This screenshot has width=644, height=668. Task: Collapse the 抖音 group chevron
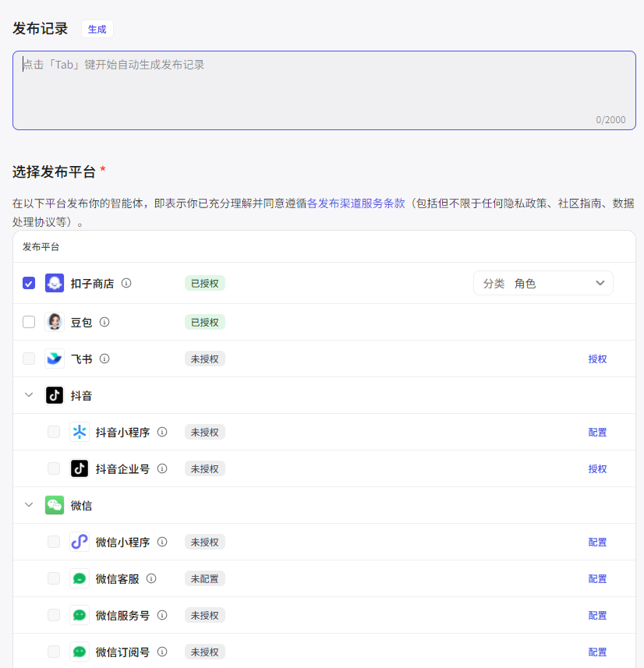29,395
